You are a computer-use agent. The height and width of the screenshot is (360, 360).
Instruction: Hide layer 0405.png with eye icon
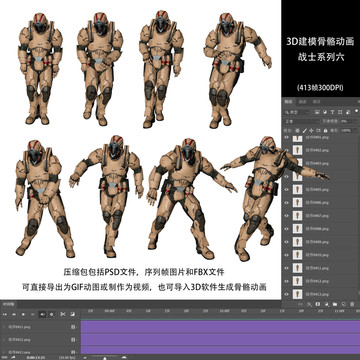(286, 190)
